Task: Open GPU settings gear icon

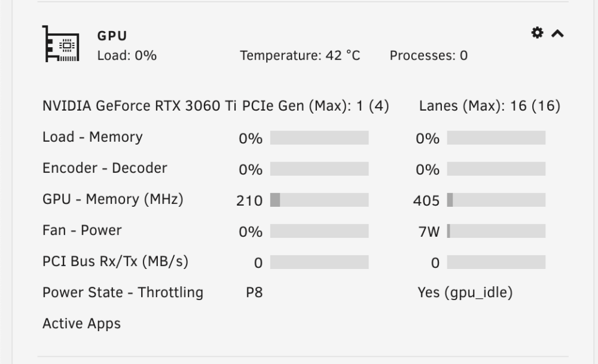Action: click(x=537, y=33)
